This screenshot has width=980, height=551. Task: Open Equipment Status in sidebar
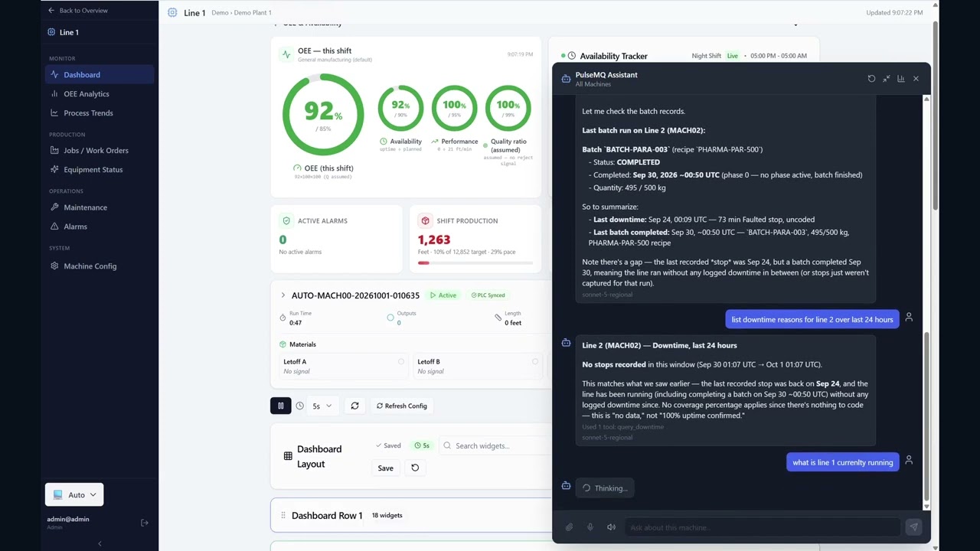point(100,170)
